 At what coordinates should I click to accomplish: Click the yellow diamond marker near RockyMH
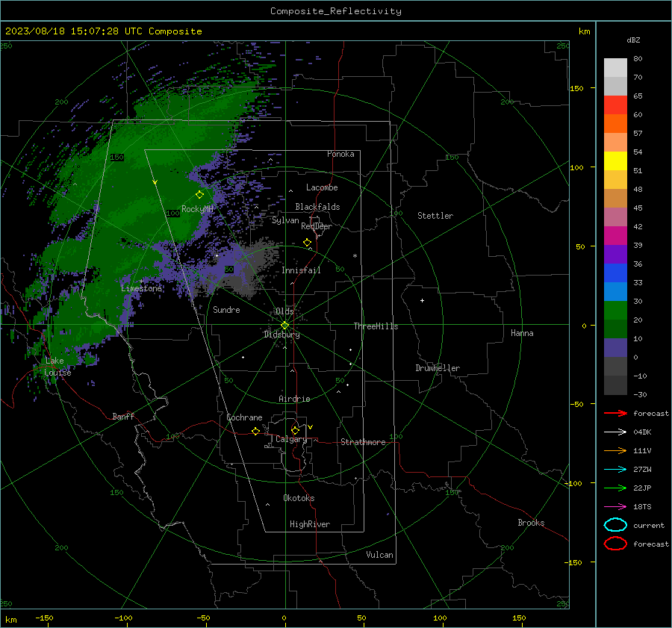pos(199,195)
